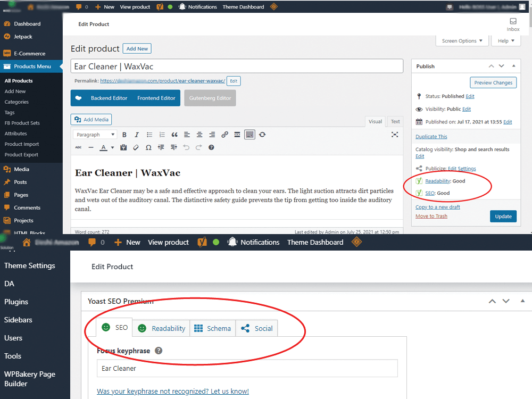This screenshot has height=399, width=532.
Task: Open the Frontend Editor
Action: (156, 98)
